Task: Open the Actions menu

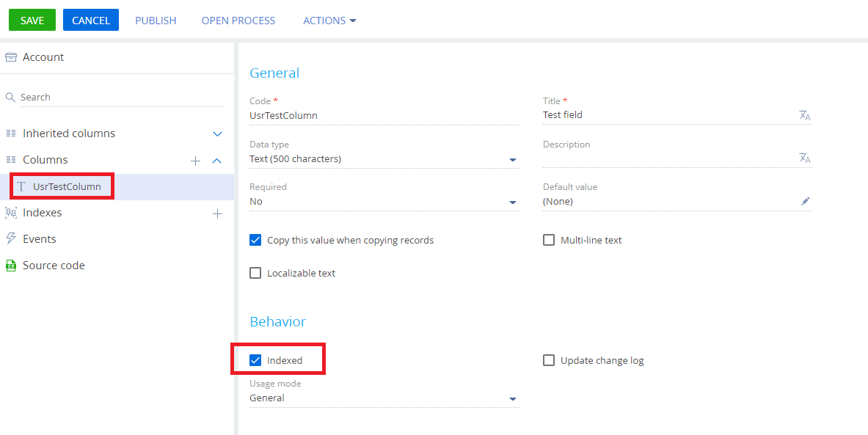Action: coord(329,21)
